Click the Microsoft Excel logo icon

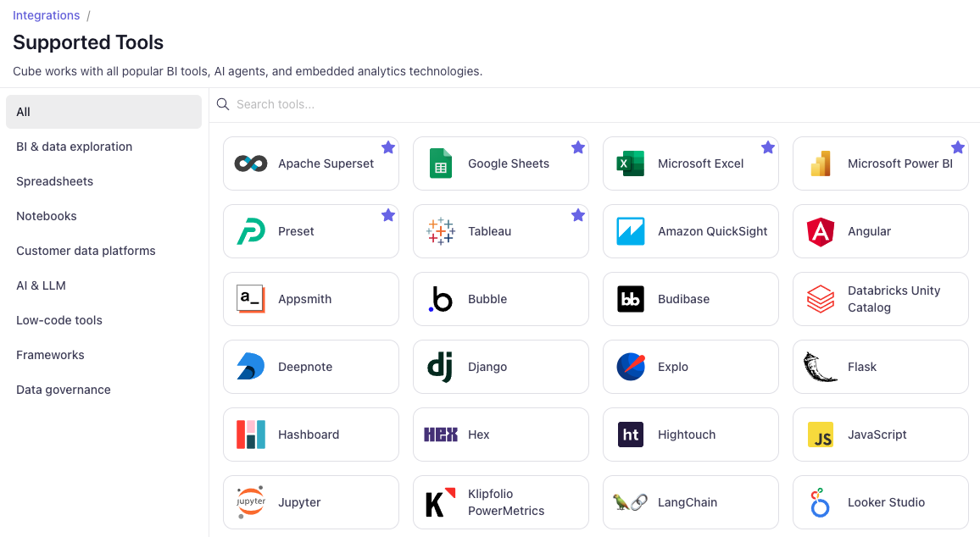point(630,163)
